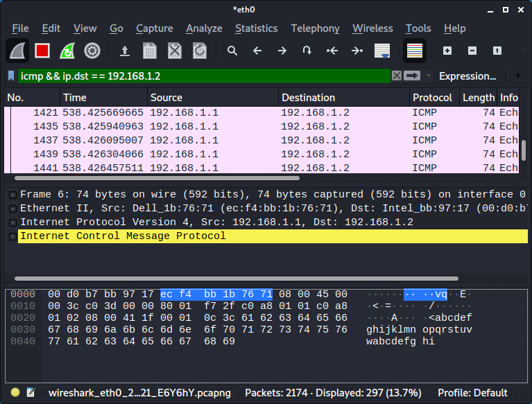This screenshot has width=532, height=404.
Task: Apply the display filter arrow button
Action: coord(412,76)
